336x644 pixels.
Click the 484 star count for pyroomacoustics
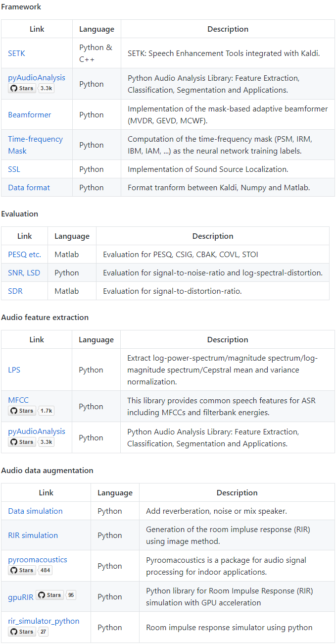pos(46,570)
